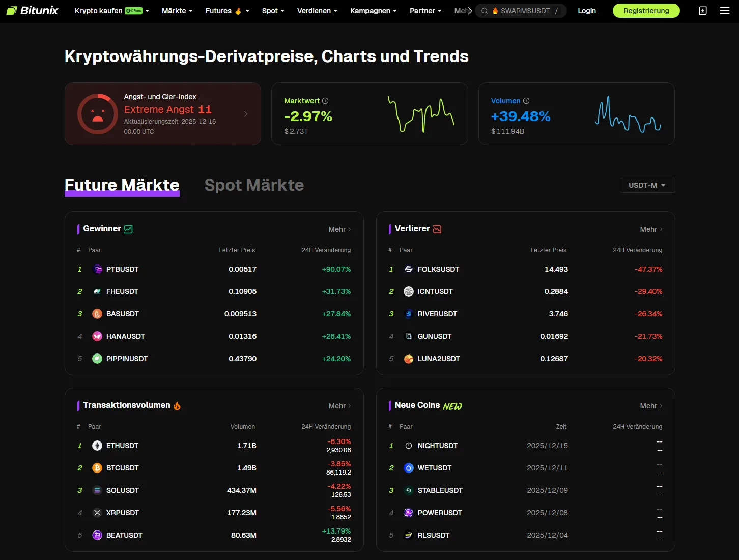Show more navigation items with arrow

470,11
